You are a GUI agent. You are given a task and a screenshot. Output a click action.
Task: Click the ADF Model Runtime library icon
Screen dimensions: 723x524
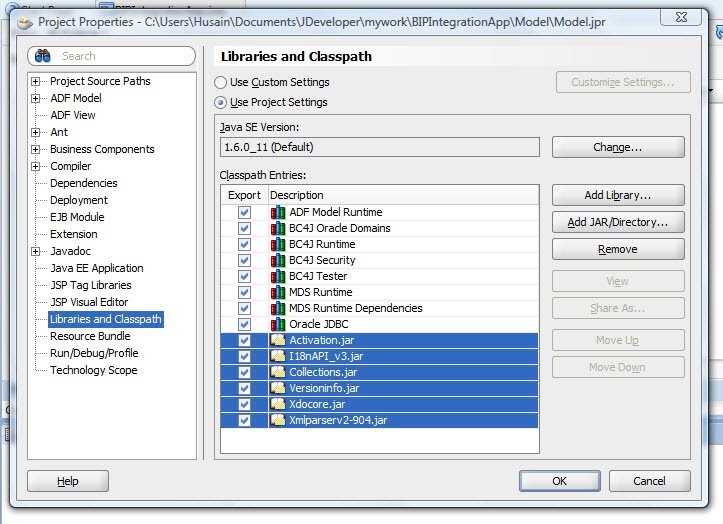coord(278,212)
